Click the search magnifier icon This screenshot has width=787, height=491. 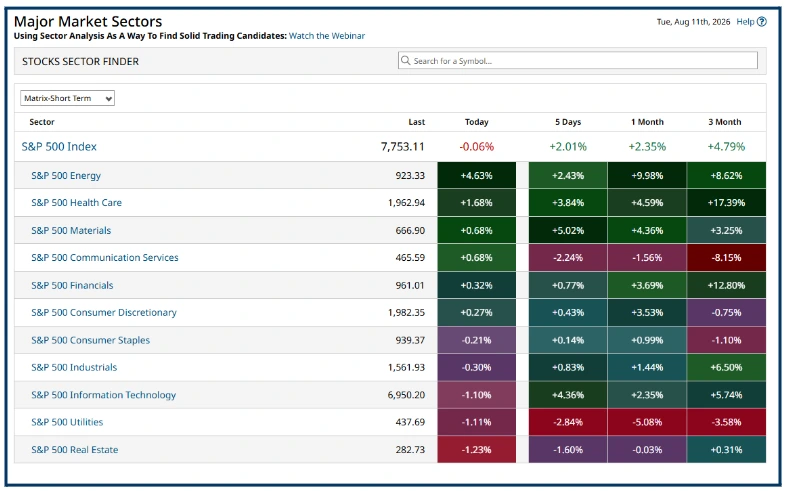pyautogui.click(x=406, y=60)
